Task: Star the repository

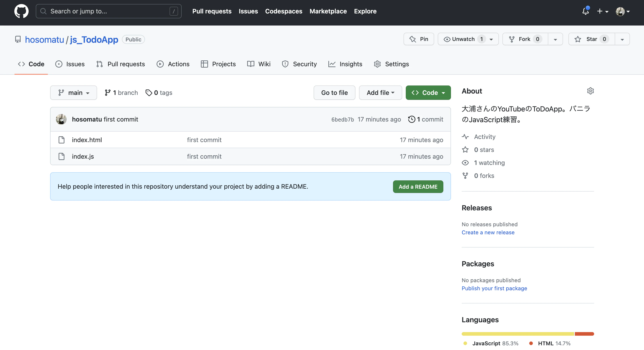Action: (591, 39)
